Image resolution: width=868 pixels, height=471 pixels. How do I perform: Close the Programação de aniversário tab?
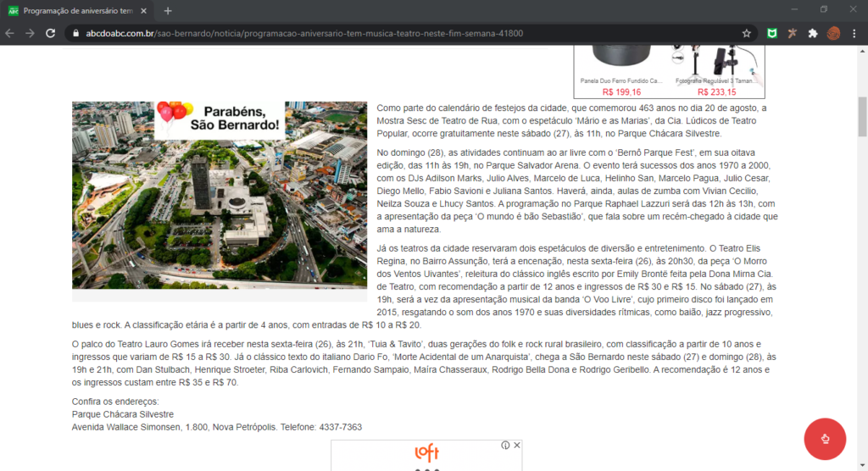(x=143, y=11)
